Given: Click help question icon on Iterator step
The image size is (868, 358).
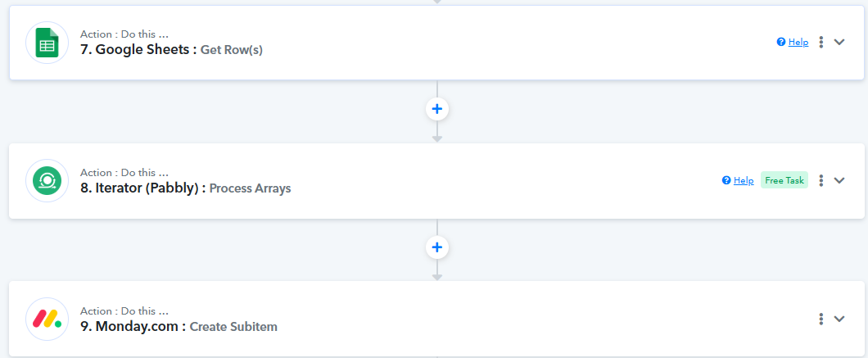Looking at the screenshot, I should coord(726,180).
